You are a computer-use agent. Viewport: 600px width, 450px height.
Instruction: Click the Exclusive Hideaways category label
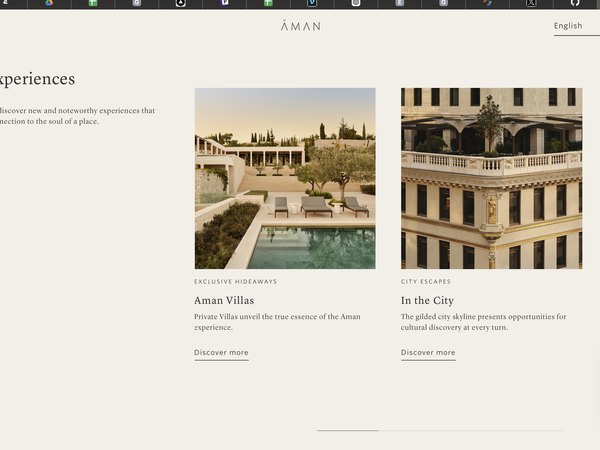235,282
